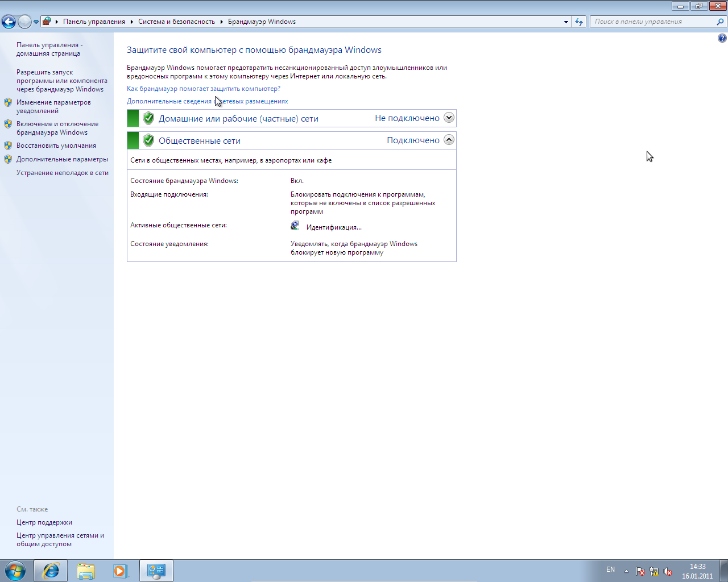Show hidden tray icons arrow
This screenshot has width=728, height=582.
(626, 571)
